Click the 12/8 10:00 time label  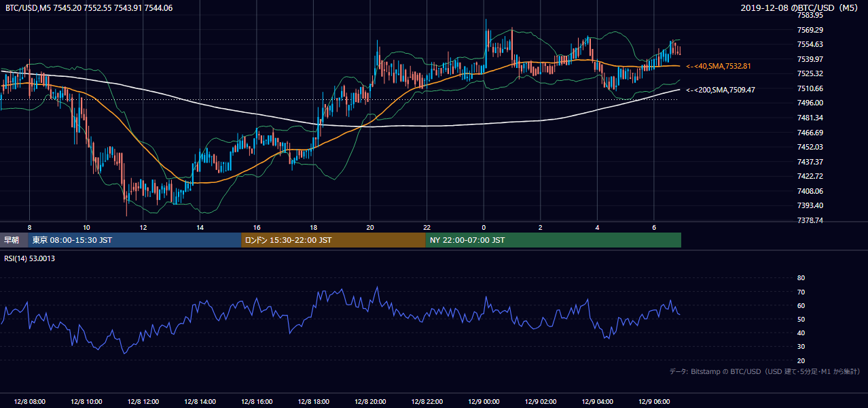tap(86, 401)
